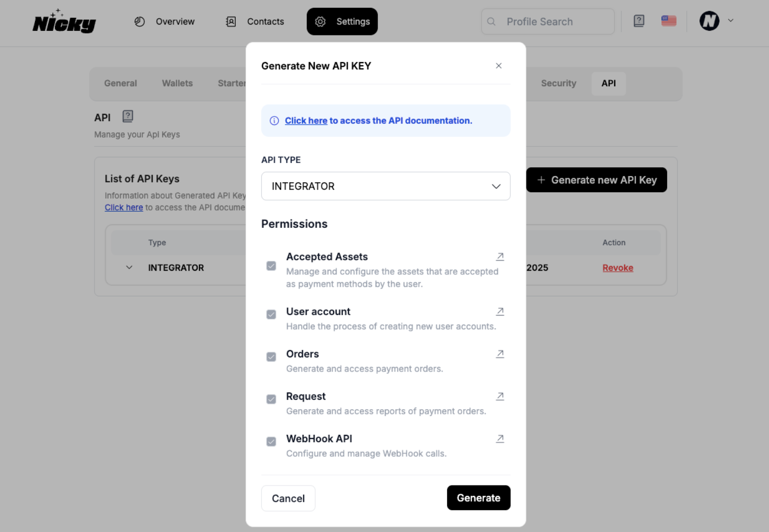Viewport: 769px width, 532px height.
Task: Focus the Profile Search field
Action: tap(547, 21)
